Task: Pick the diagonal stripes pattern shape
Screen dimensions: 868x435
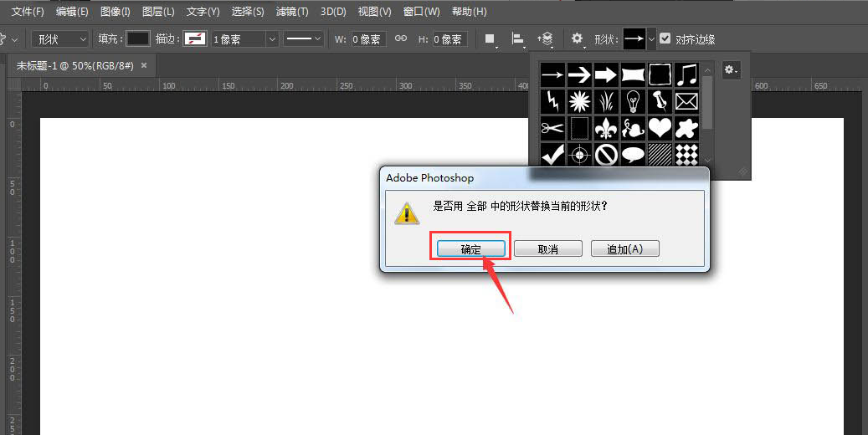Action: [x=660, y=155]
